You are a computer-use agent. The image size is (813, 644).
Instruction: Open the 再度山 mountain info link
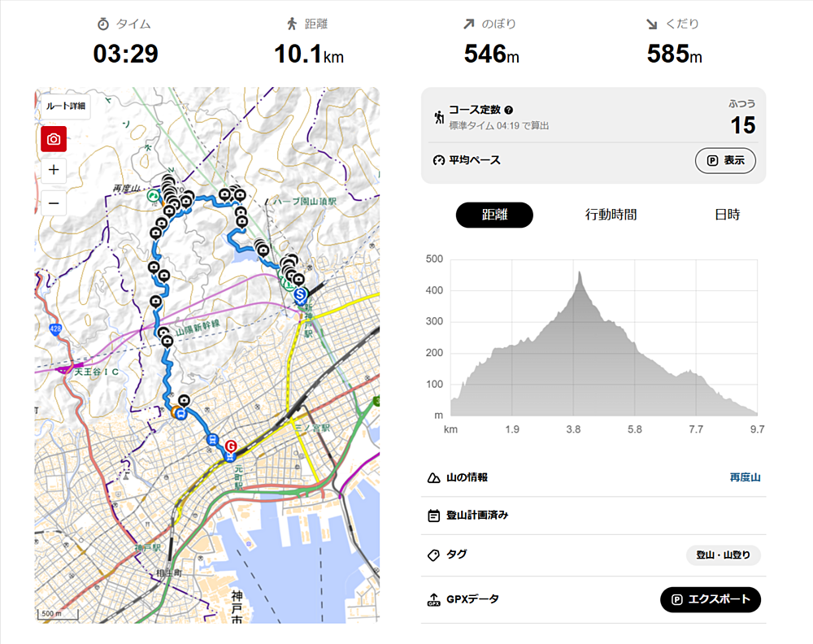coord(745,477)
